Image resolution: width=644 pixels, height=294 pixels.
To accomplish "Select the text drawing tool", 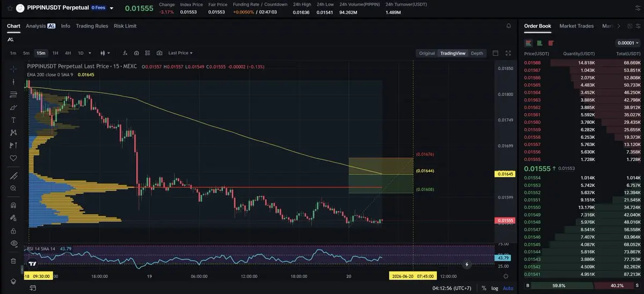I will pyautogui.click(x=13, y=120).
